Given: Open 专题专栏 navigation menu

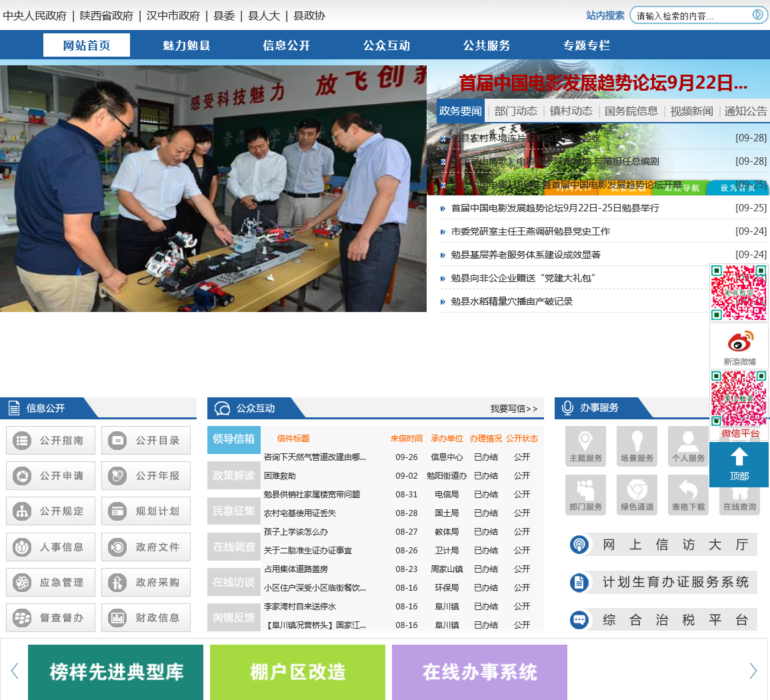Looking at the screenshot, I should tap(587, 45).
